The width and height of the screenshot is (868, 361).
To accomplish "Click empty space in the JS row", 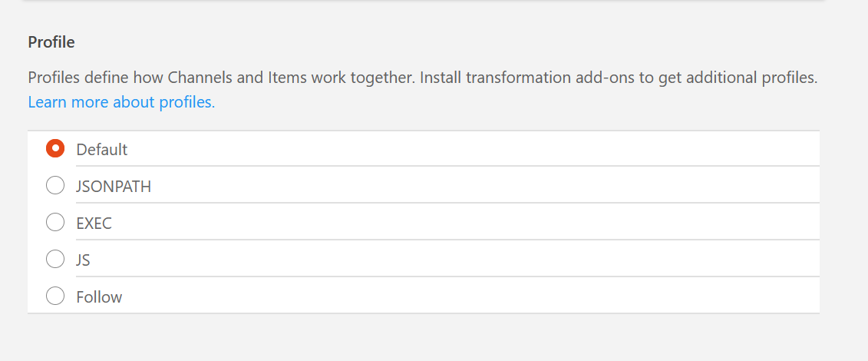I will [460, 260].
